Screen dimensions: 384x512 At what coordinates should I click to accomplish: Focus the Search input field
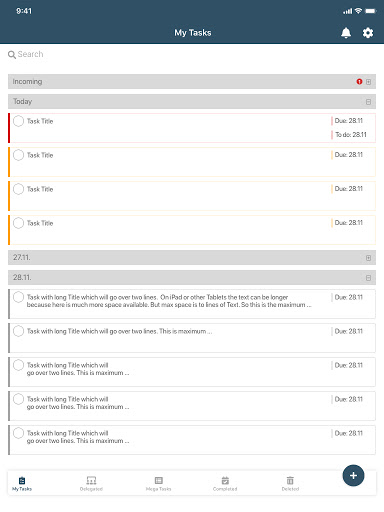pyautogui.click(x=192, y=54)
